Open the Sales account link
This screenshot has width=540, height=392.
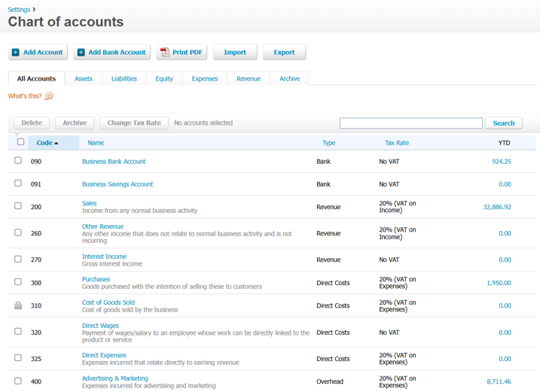(89, 203)
